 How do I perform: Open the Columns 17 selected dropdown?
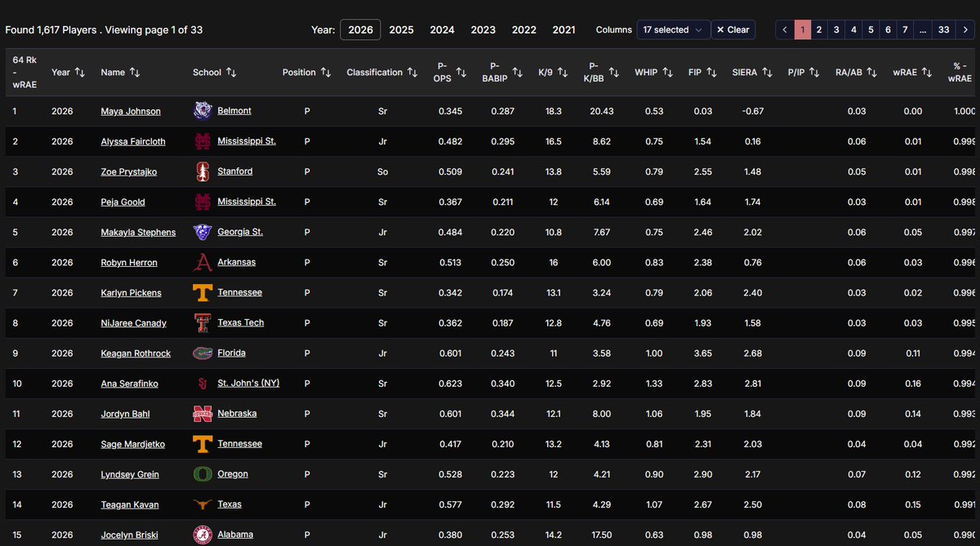[673, 29]
